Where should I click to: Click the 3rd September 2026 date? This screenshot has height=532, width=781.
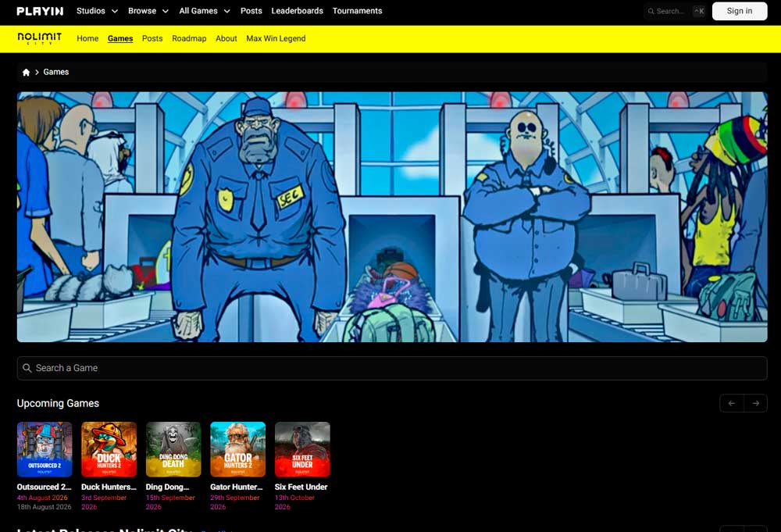coord(104,502)
